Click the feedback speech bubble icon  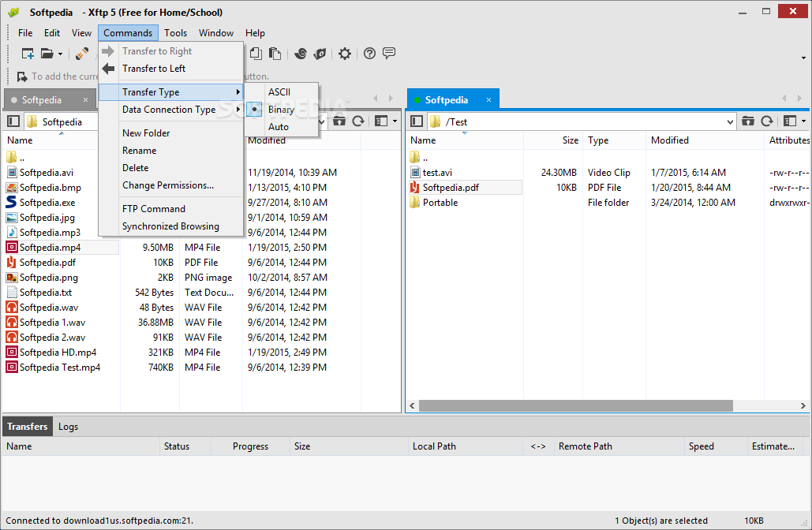click(x=389, y=53)
